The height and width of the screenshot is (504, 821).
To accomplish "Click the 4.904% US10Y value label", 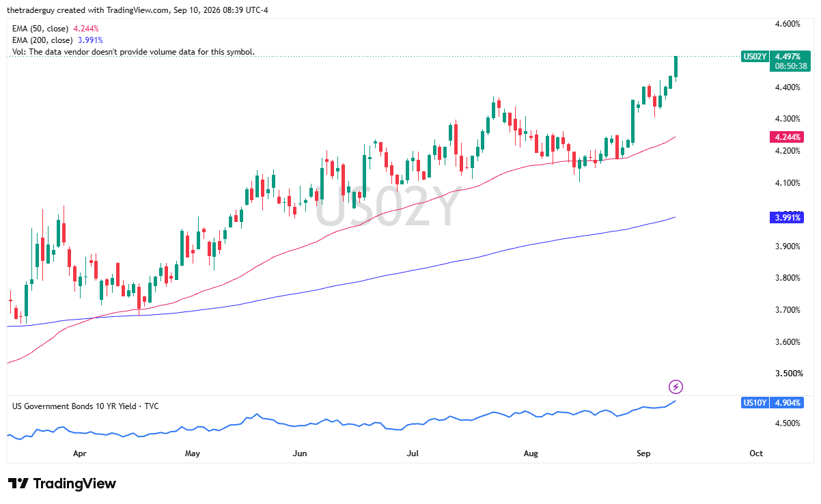I will click(x=787, y=403).
